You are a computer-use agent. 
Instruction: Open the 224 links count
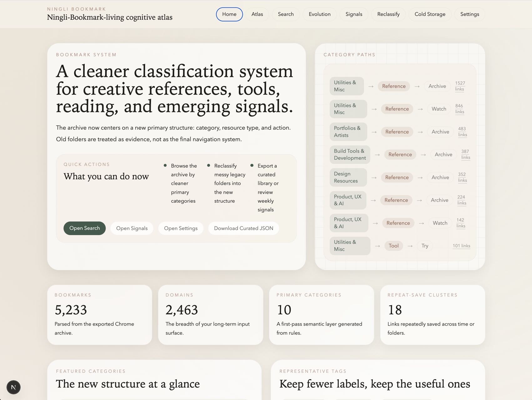coord(462,200)
